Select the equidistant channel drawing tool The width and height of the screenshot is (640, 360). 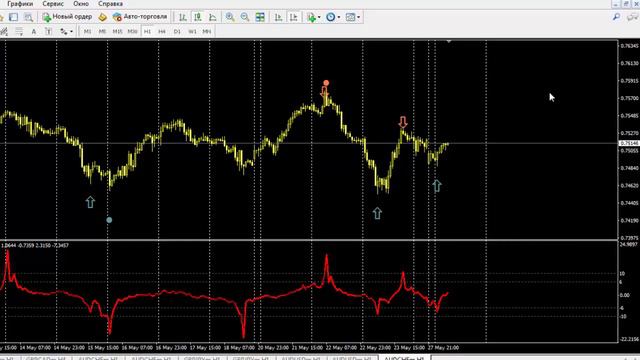[4, 31]
